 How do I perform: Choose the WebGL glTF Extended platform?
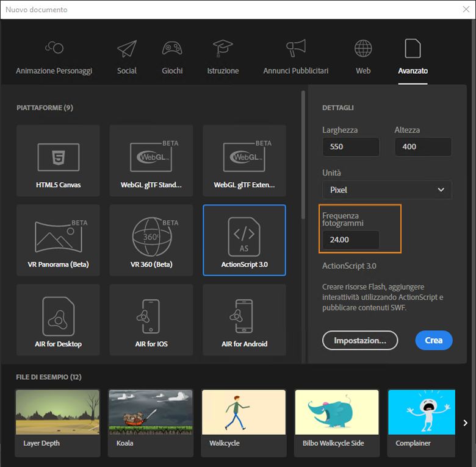[x=244, y=161]
